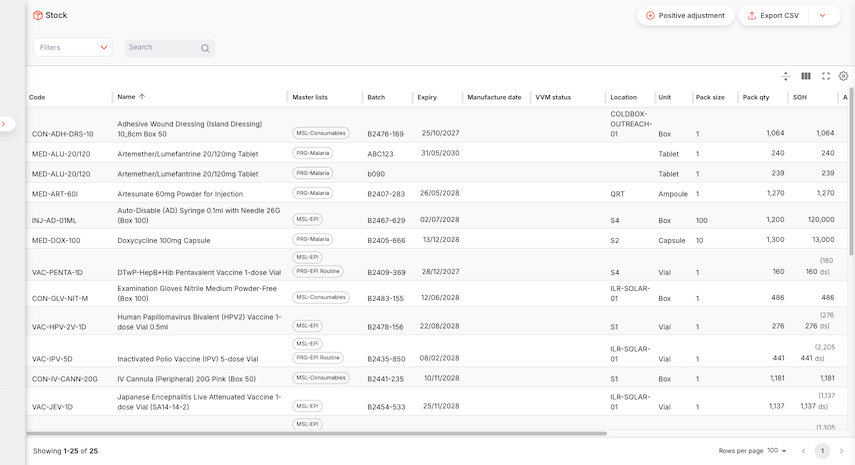855x465 pixels.
Task: Click expiry 13/12/2028 cell
Action: (x=441, y=239)
